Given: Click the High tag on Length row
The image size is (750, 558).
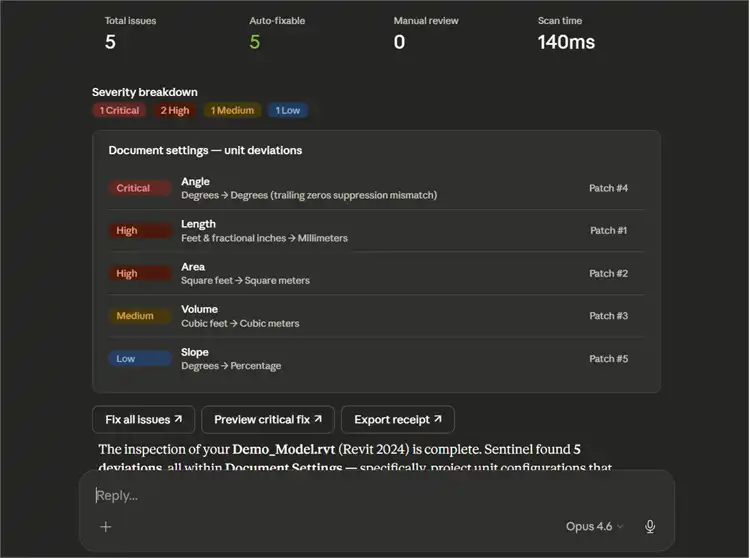Looking at the screenshot, I should [140, 230].
